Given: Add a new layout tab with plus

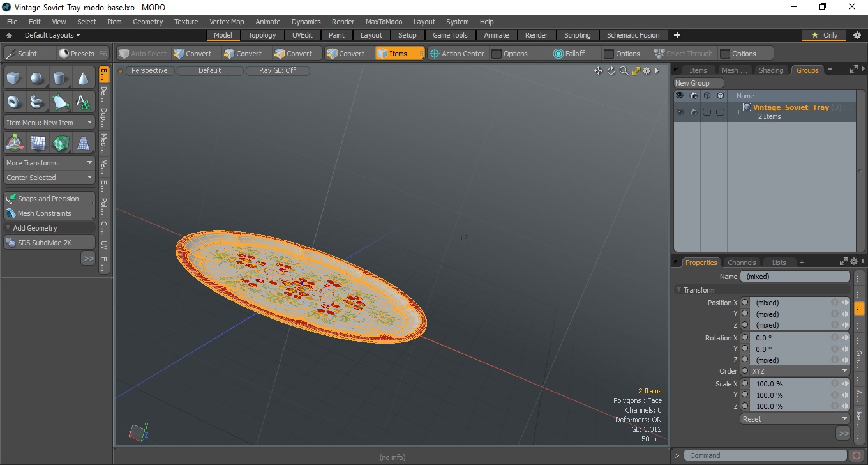Looking at the screenshot, I should point(677,35).
